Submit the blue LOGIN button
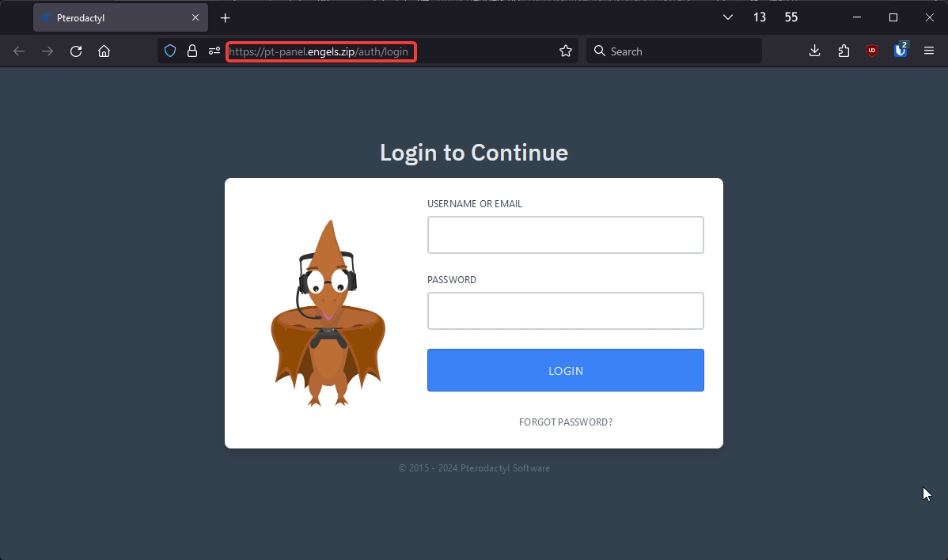Viewport: 948px width, 560px height. (x=565, y=370)
